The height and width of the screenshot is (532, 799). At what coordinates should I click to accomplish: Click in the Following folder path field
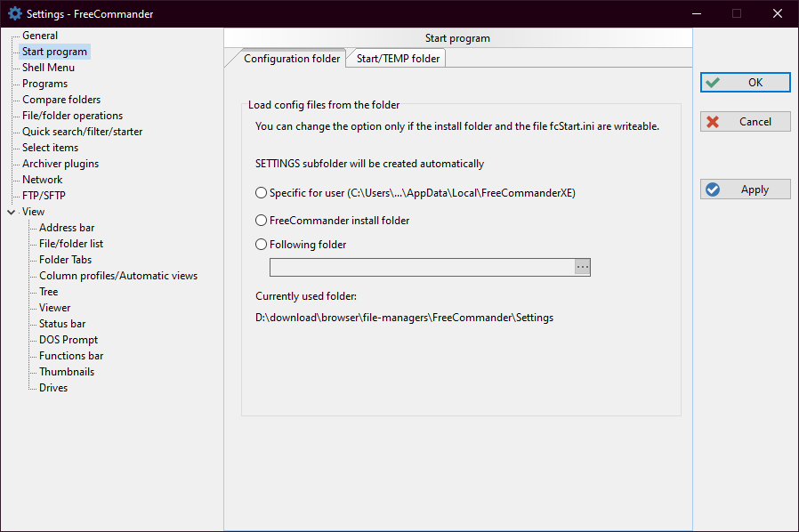tap(422, 267)
